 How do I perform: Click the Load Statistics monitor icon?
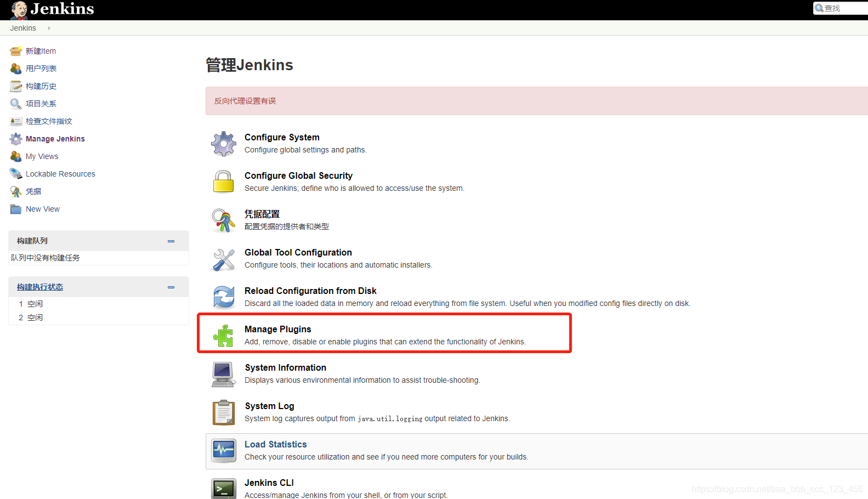[224, 451]
